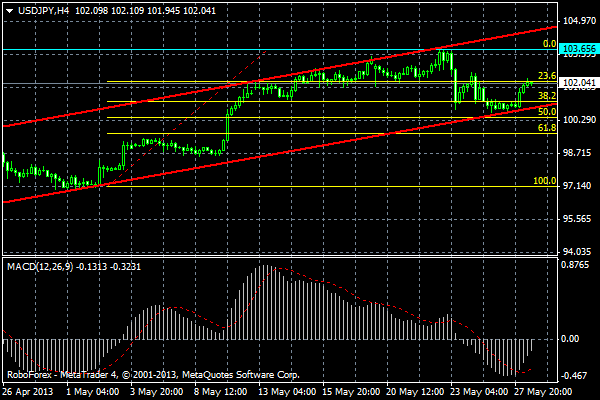Click the 100.290 price scale value
This screenshot has height=400, width=600.
pyautogui.click(x=579, y=120)
